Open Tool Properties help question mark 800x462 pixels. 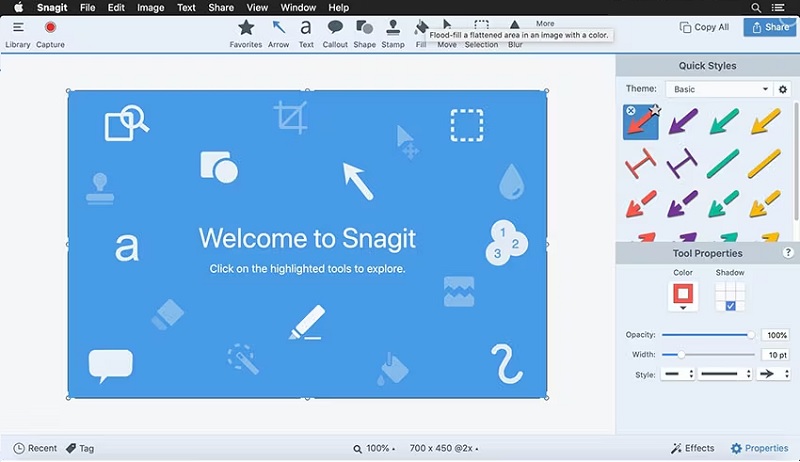788,252
